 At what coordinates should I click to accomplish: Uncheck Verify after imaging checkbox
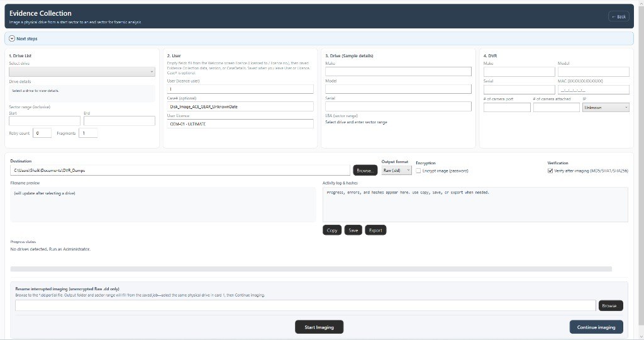coord(550,171)
